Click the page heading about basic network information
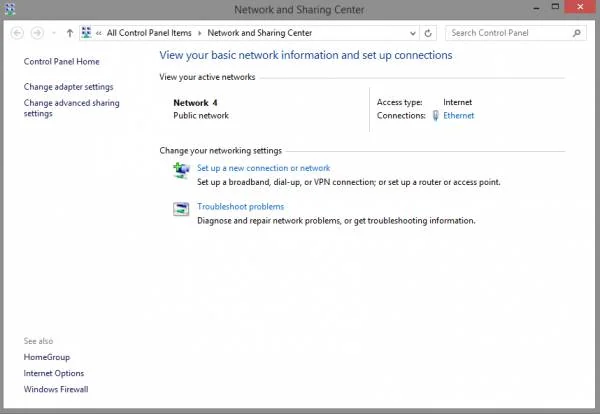 (x=306, y=55)
